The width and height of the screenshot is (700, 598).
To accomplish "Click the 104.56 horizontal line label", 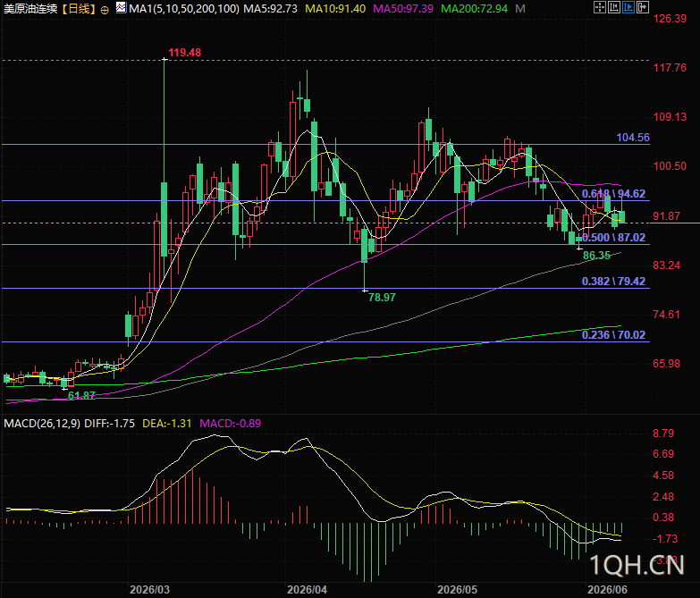I will [633, 138].
